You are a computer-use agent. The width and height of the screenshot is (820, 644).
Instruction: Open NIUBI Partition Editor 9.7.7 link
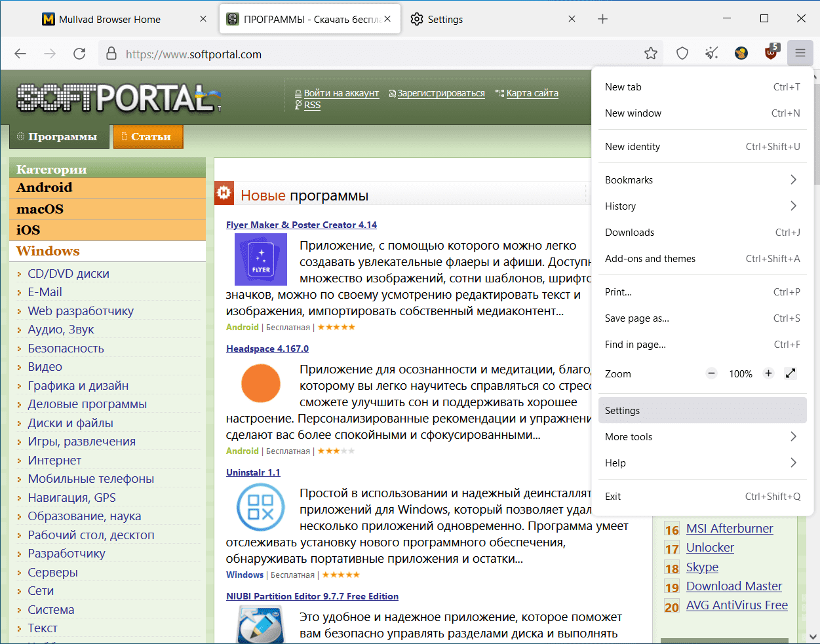312,596
